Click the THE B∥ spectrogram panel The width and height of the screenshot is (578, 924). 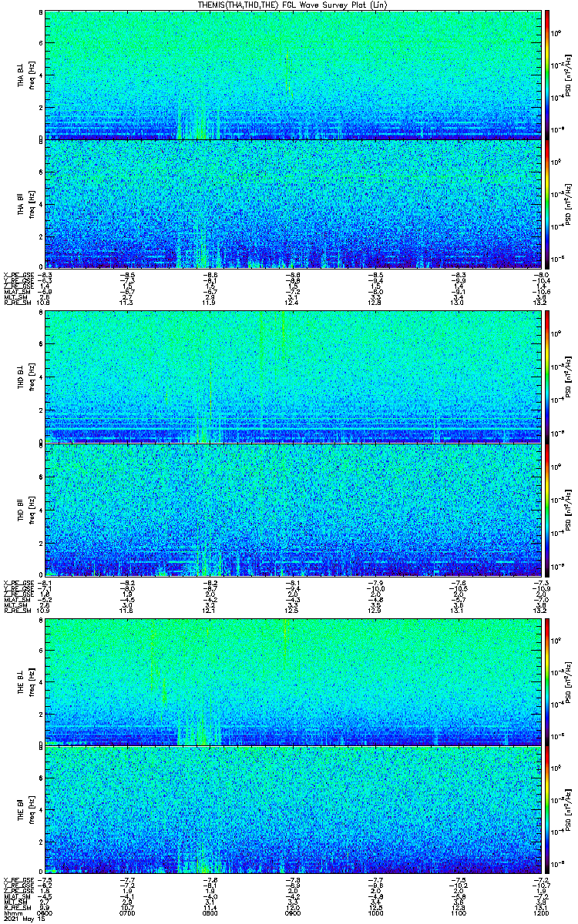pyautogui.click(x=292, y=811)
